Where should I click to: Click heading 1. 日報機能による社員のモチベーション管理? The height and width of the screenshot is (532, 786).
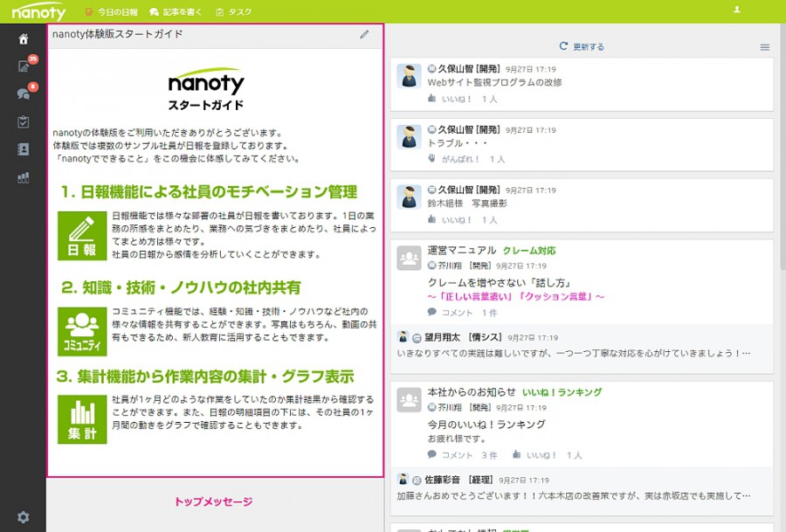(x=209, y=191)
